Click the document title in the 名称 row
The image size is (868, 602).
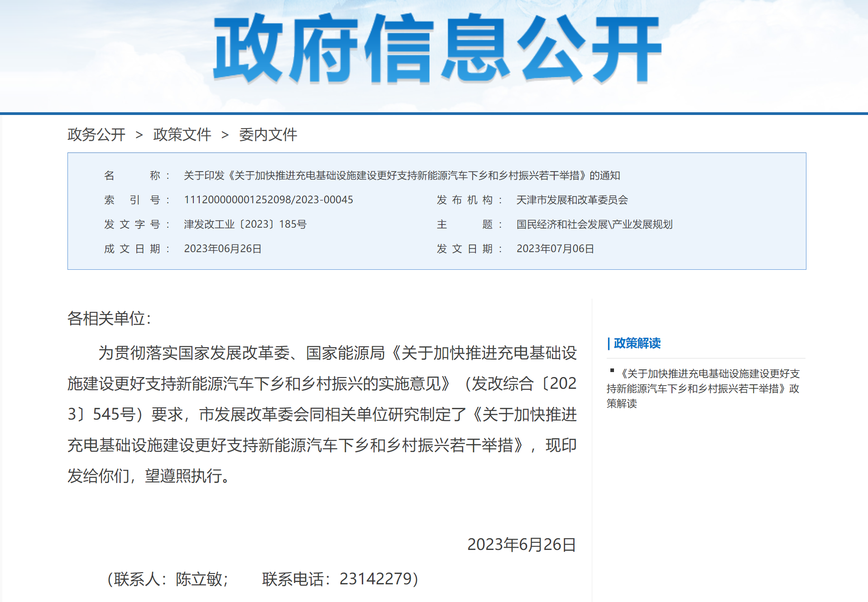coord(402,176)
